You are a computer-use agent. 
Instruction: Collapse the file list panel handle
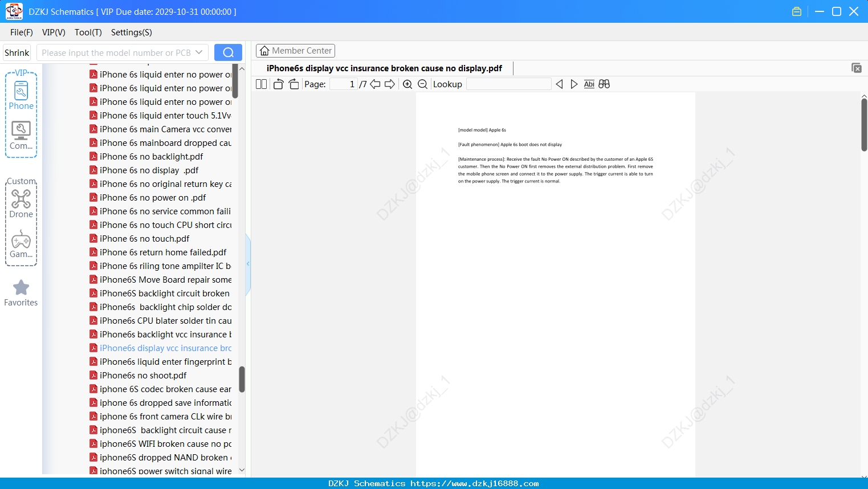tap(248, 264)
